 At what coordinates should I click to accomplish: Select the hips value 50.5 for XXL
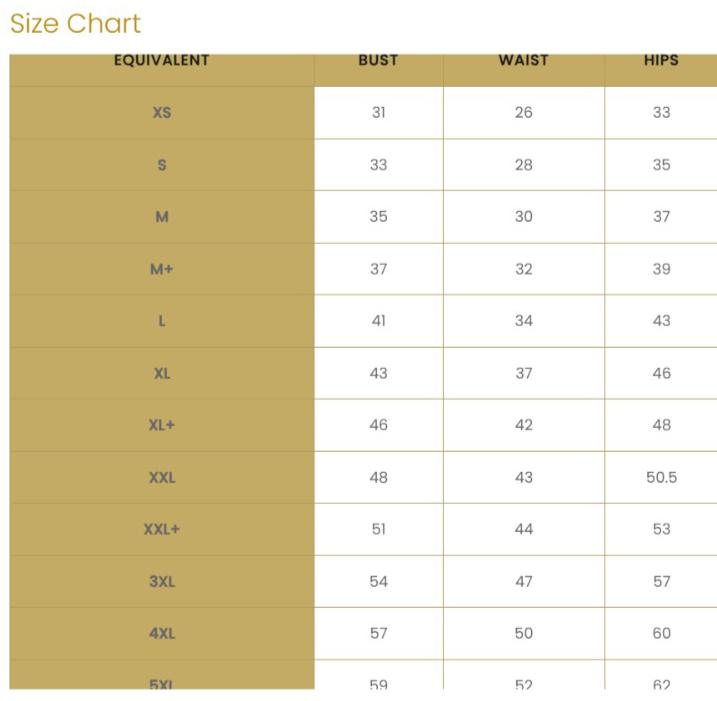click(661, 477)
